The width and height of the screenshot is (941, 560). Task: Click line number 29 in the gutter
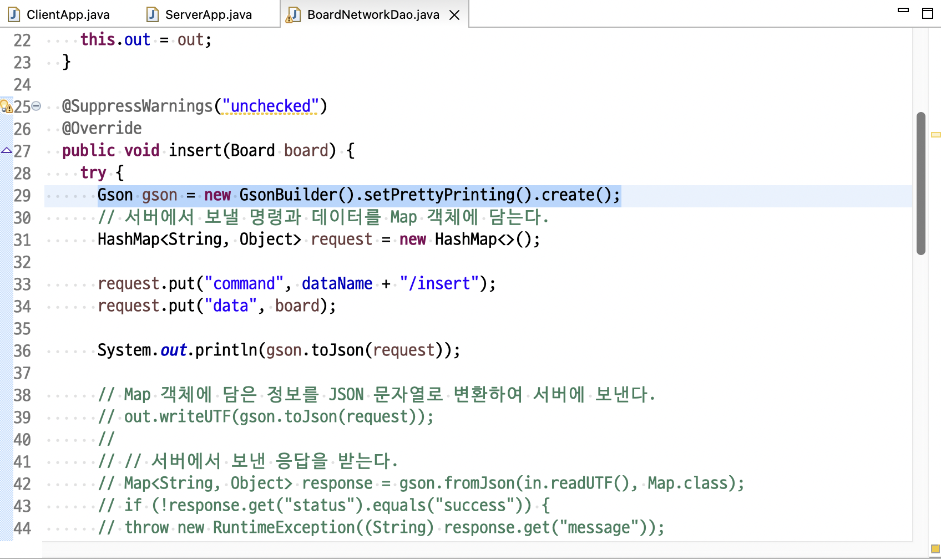pos(22,195)
